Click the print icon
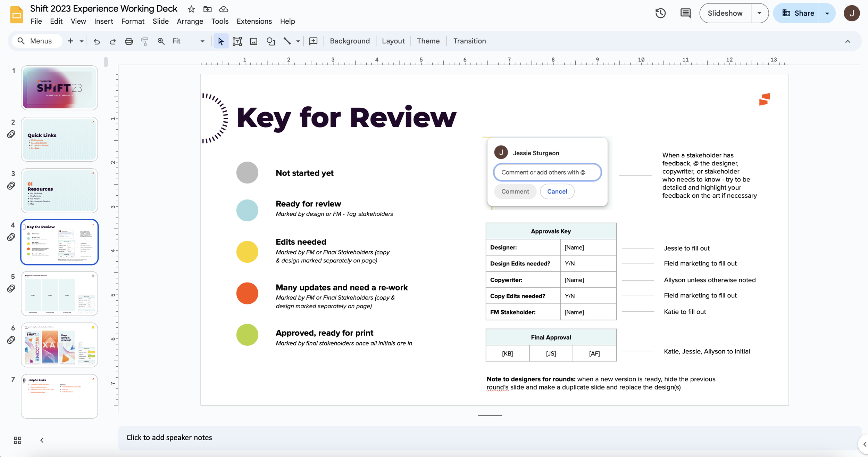The width and height of the screenshot is (868, 457). click(129, 41)
